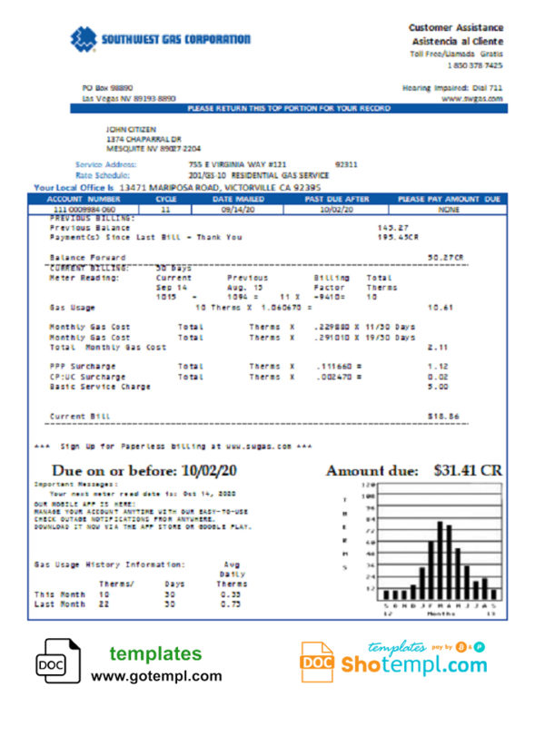Select current bill total $18.86
545x756 pixels.
(x=443, y=416)
